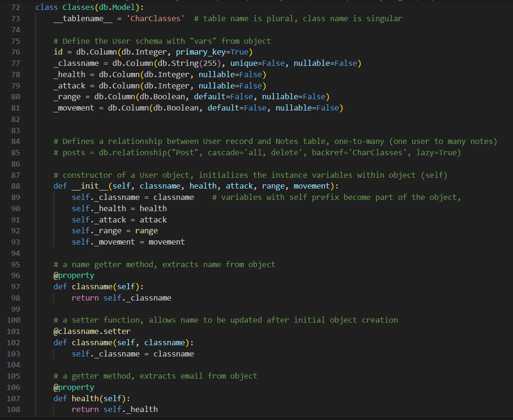This screenshot has width=513, height=420.
Task: Click the class name 'Classes' on line 72
Action: [x=78, y=7]
